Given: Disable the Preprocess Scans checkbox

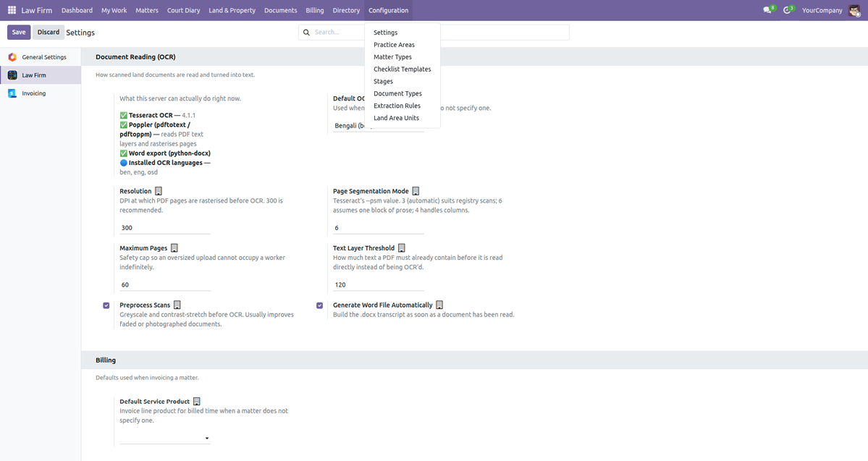Looking at the screenshot, I should [106, 305].
